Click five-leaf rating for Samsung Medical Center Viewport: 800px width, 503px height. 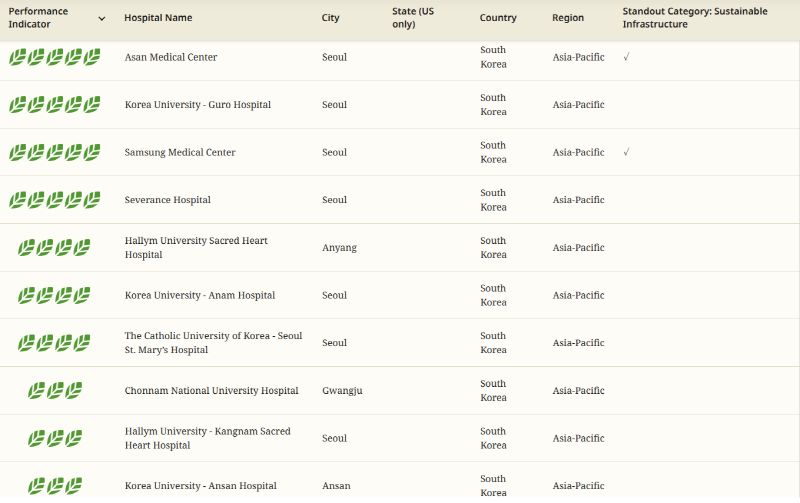pyautogui.click(x=55, y=153)
